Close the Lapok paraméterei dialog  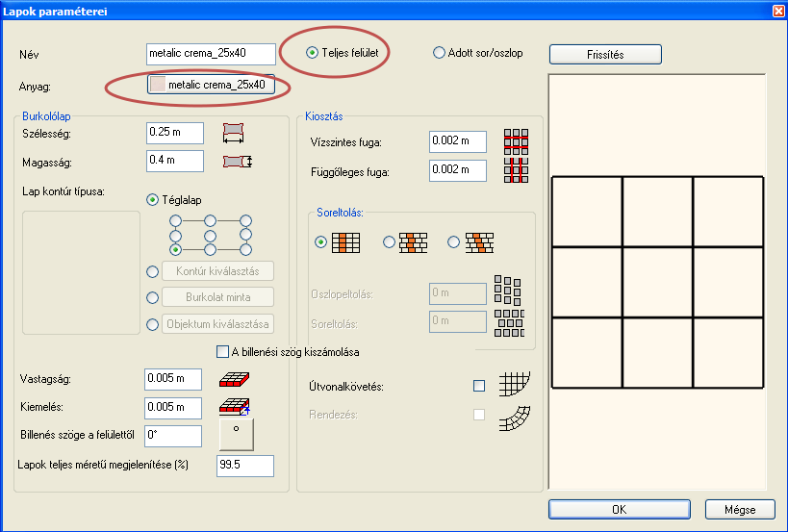click(778, 11)
